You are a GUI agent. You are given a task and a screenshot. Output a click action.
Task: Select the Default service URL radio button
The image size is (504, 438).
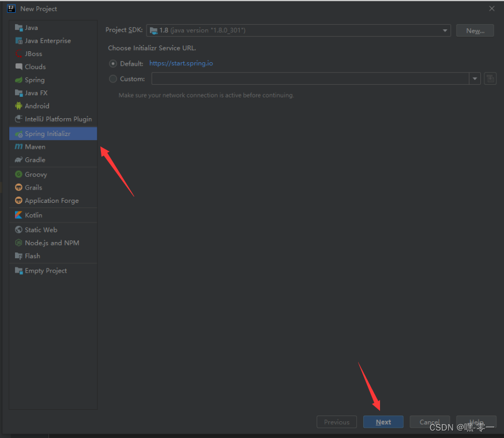(113, 63)
